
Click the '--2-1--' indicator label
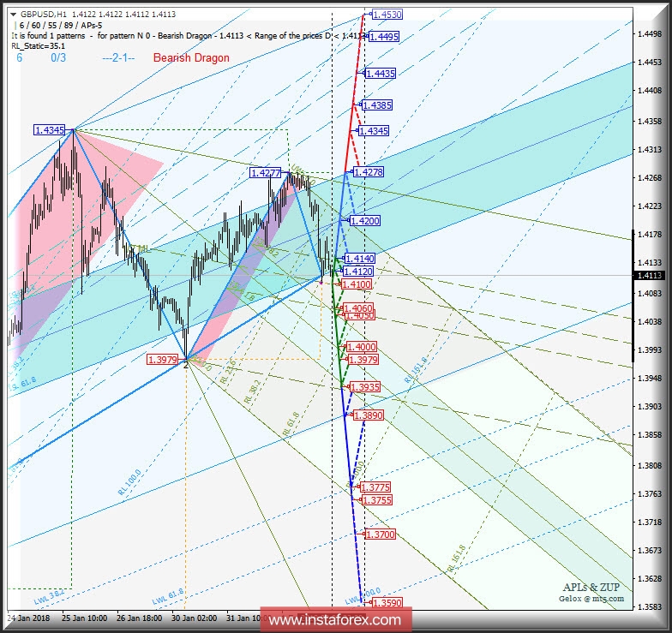tap(118, 57)
